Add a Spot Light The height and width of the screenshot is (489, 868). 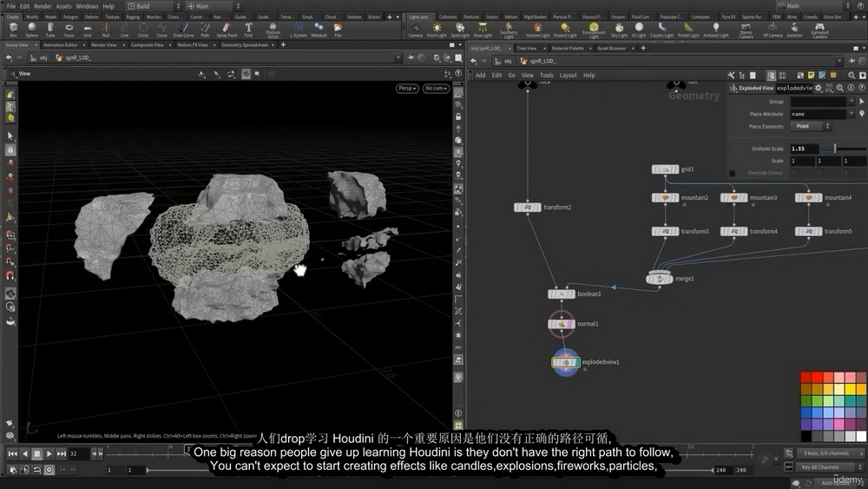pos(460,30)
